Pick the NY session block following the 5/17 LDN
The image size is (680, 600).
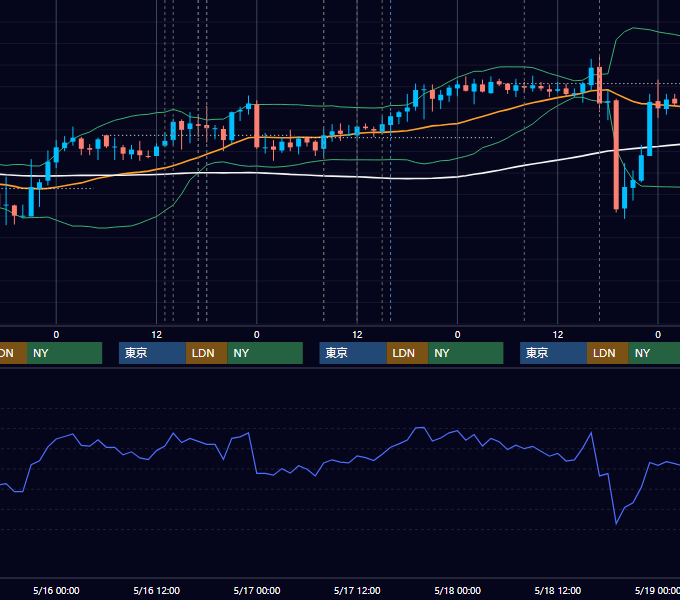click(466, 353)
